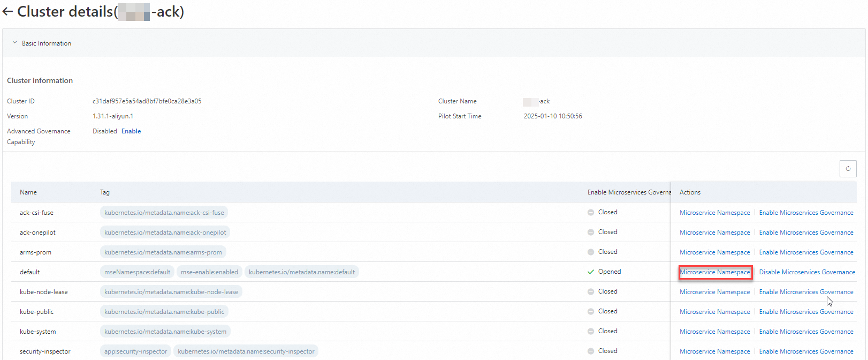Click the kubernetes.io/metadata.name:kube-system tag
Image resolution: width=868 pixels, height=360 pixels.
coord(165,332)
